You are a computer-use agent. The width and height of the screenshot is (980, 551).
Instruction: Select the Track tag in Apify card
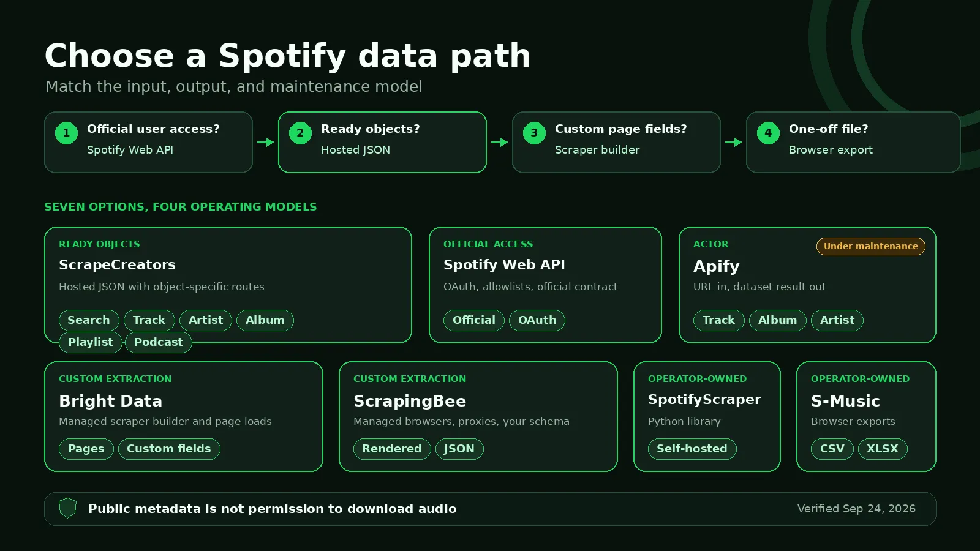718,320
